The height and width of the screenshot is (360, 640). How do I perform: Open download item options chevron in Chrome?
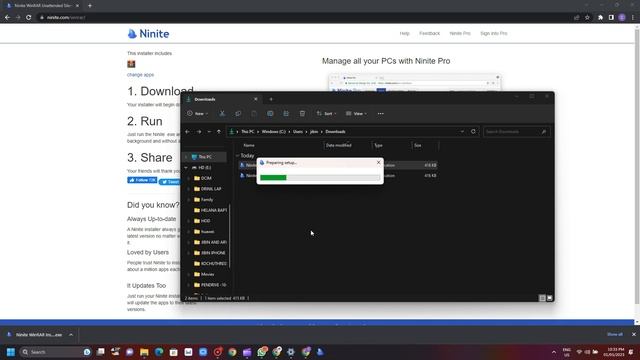click(71, 335)
